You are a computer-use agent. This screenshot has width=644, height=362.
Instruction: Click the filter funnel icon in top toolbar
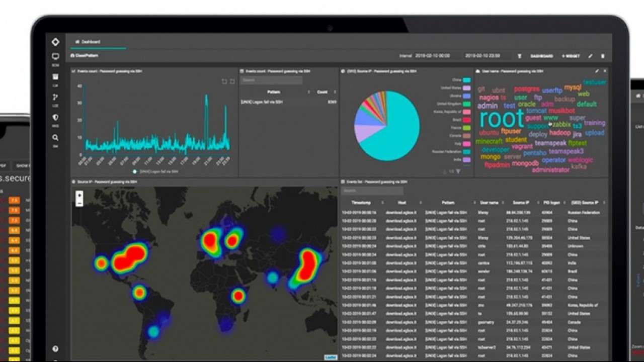(x=519, y=56)
